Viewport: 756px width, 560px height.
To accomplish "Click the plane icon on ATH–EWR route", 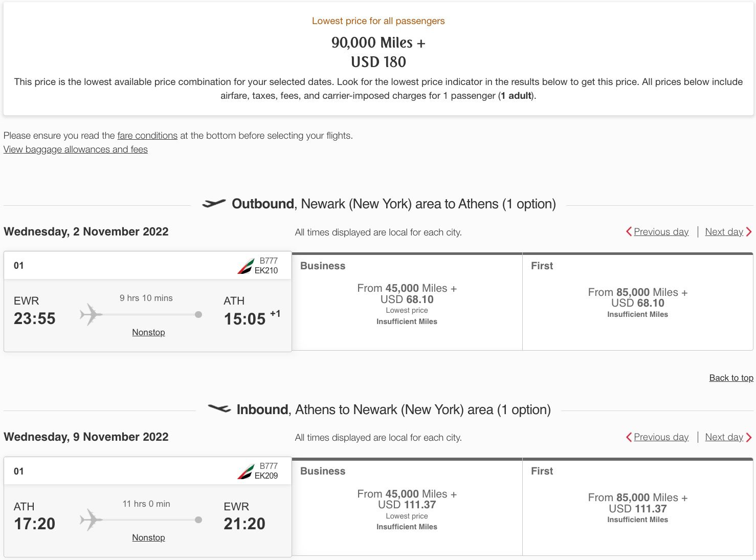I will [91, 520].
